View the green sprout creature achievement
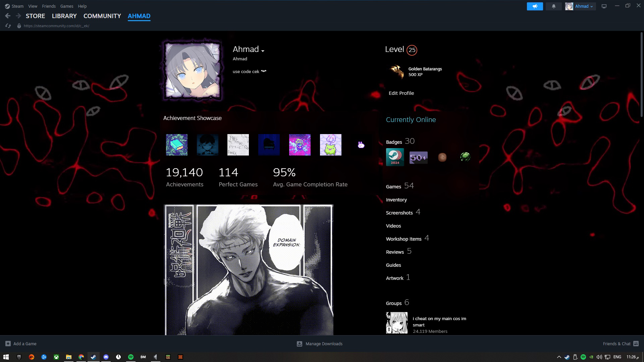Screen dimensions: 644x362 pos(331,145)
